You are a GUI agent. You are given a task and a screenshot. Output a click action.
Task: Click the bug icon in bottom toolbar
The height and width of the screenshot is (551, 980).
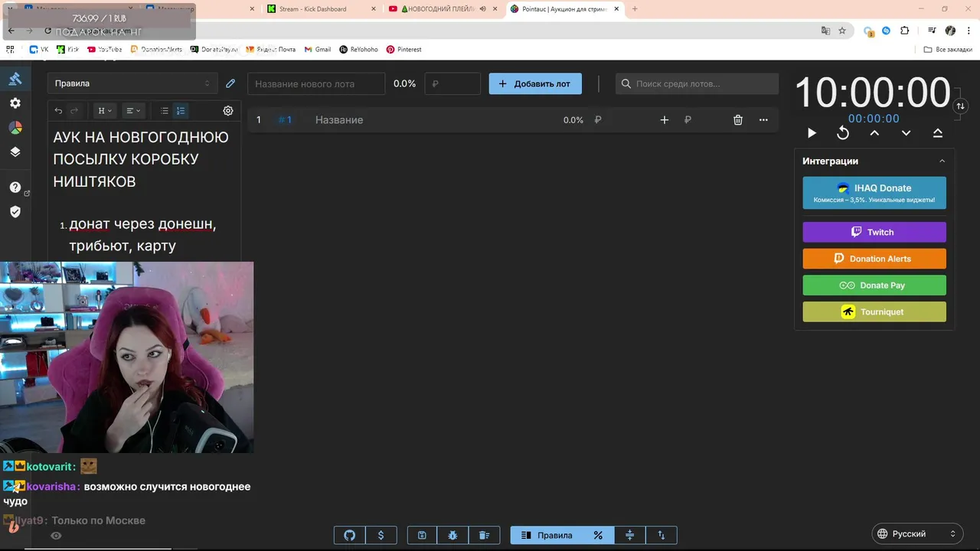452,535
